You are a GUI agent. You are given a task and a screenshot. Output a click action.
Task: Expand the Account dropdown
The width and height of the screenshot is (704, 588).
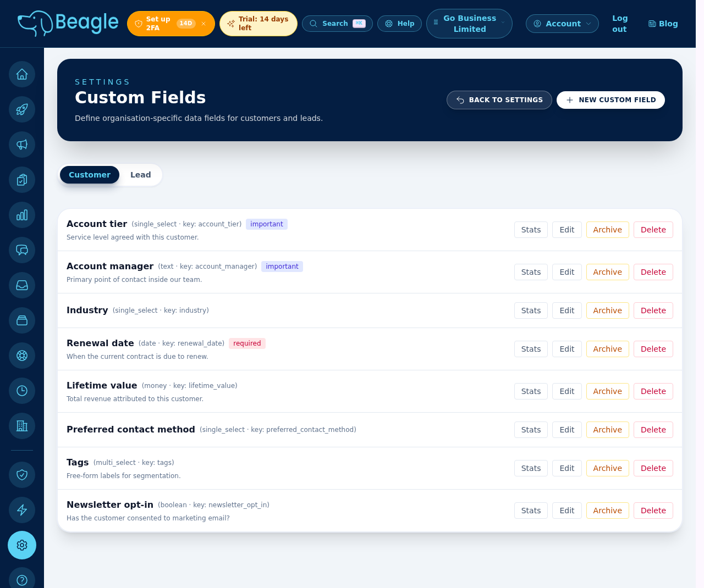[x=562, y=24]
